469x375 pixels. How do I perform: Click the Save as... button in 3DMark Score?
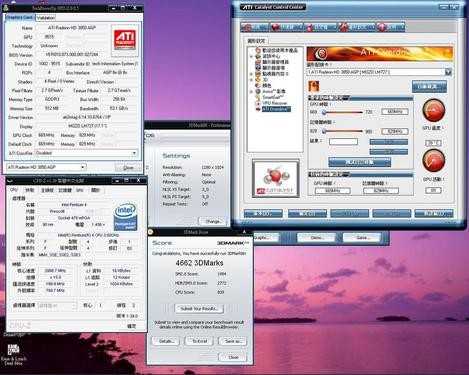(x=233, y=341)
